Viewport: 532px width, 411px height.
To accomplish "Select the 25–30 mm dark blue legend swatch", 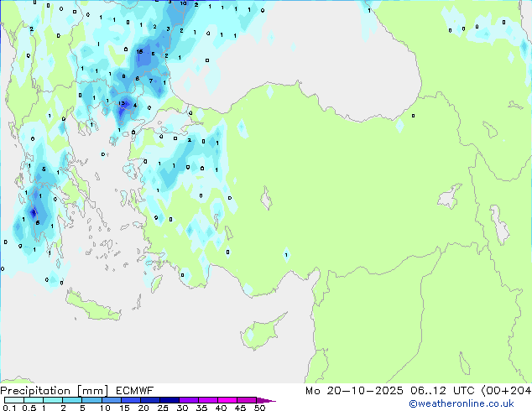I will click(169, 400).
